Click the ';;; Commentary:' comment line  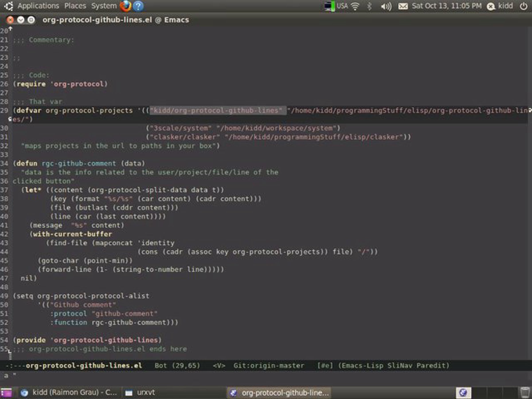tap(43, 40)
